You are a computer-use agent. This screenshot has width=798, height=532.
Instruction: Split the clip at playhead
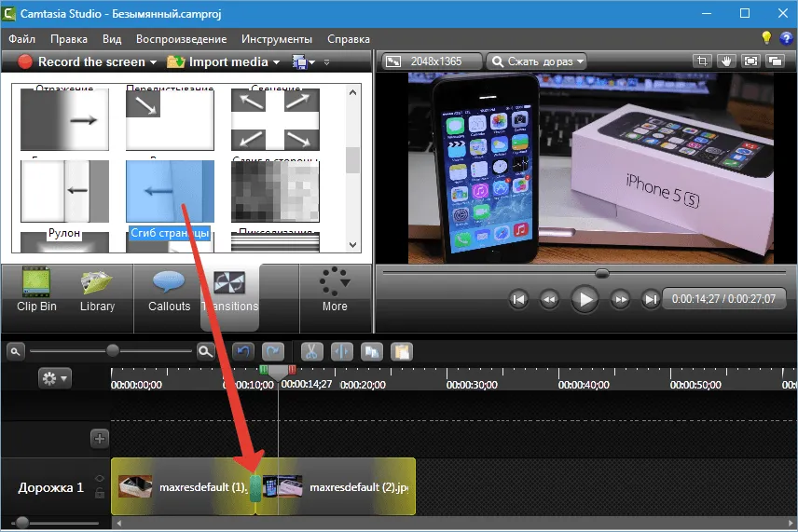[x=341, y=351]
